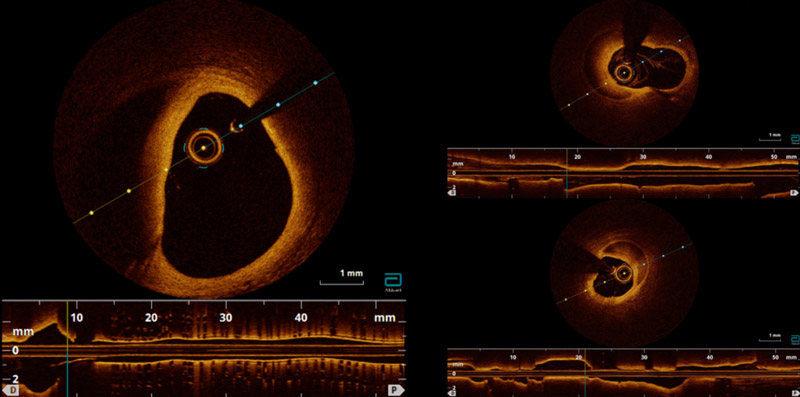Click the outermost yellow cut-plane handle in the large cross-section
Image resolution: width=800 pixels, height=397 pixels.
click(x=91, y=212)
